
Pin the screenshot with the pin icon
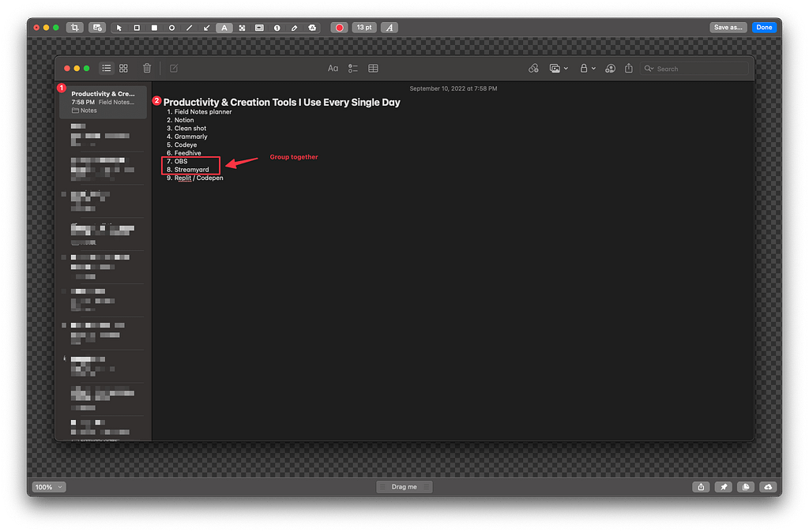[x=724, y=487]
